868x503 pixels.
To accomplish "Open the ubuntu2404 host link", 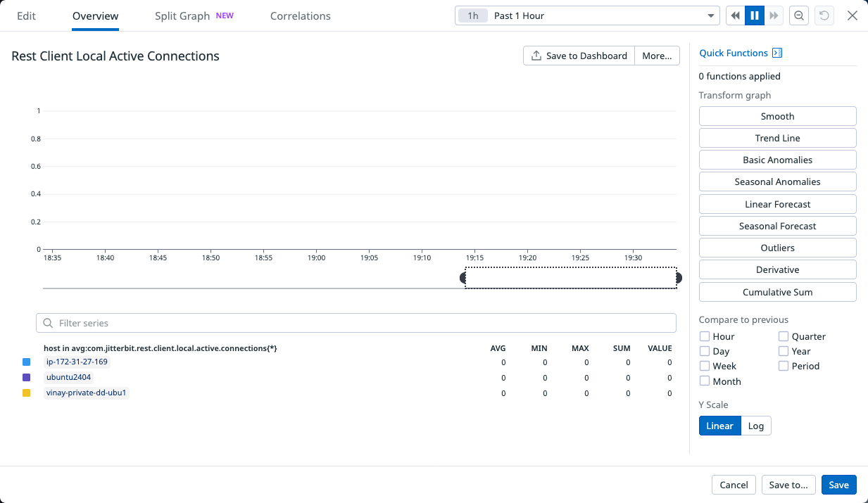I will pos(68,377).
